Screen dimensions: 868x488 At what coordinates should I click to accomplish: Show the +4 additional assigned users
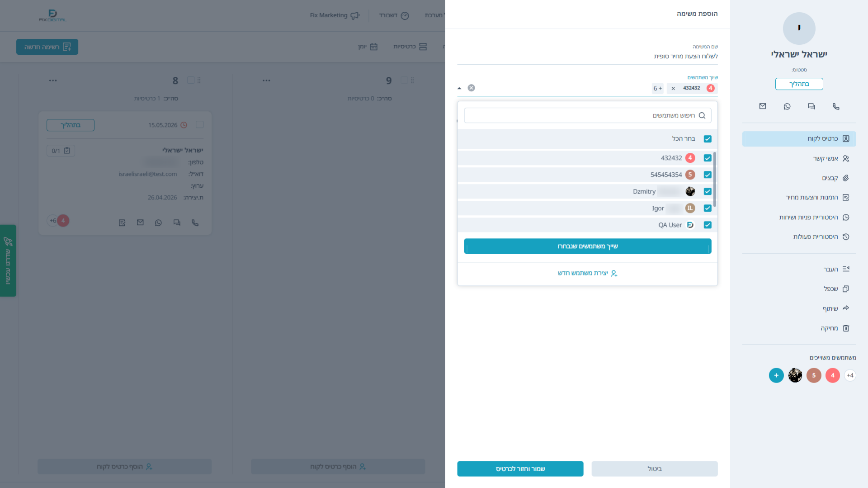click(850, 375)
